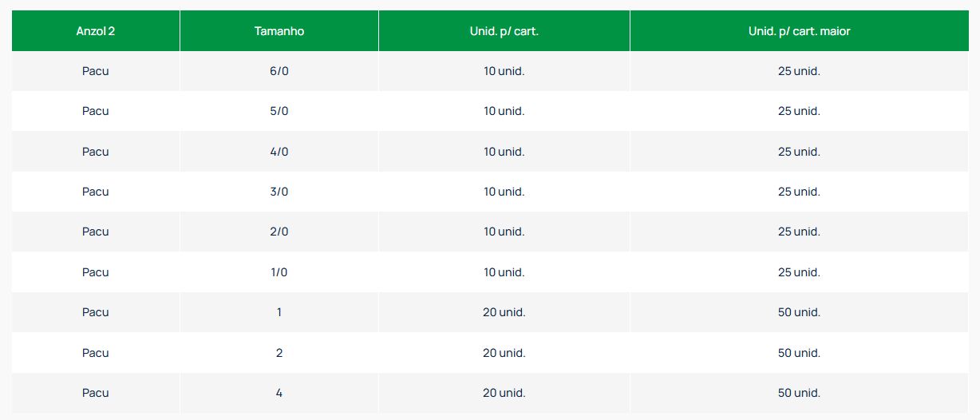Click the 1/0 size cell
The height and width of the screenshot is (420, 980).
pos(279,272)
